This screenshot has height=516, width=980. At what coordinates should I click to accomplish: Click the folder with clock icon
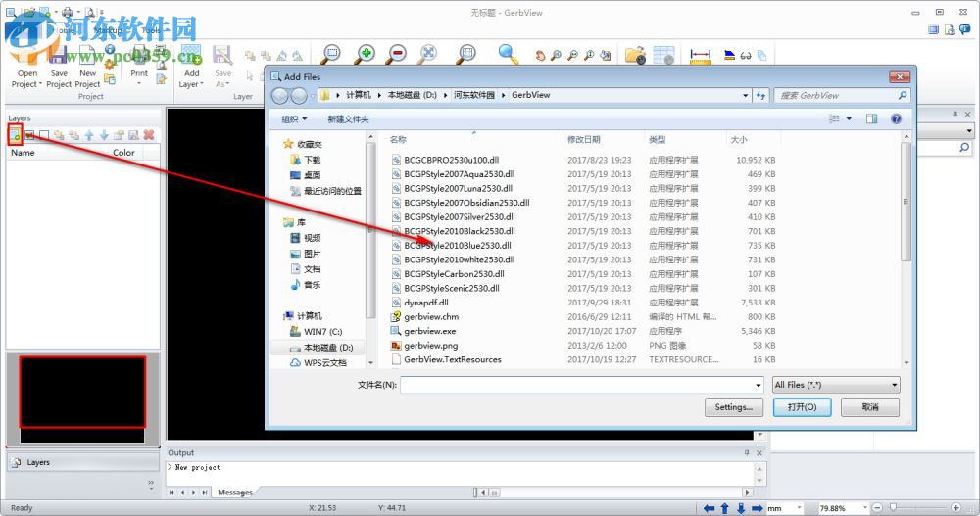tap(636, 55)
